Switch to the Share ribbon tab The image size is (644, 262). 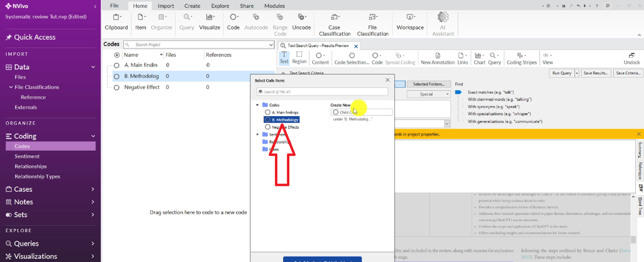pos(247,6)
